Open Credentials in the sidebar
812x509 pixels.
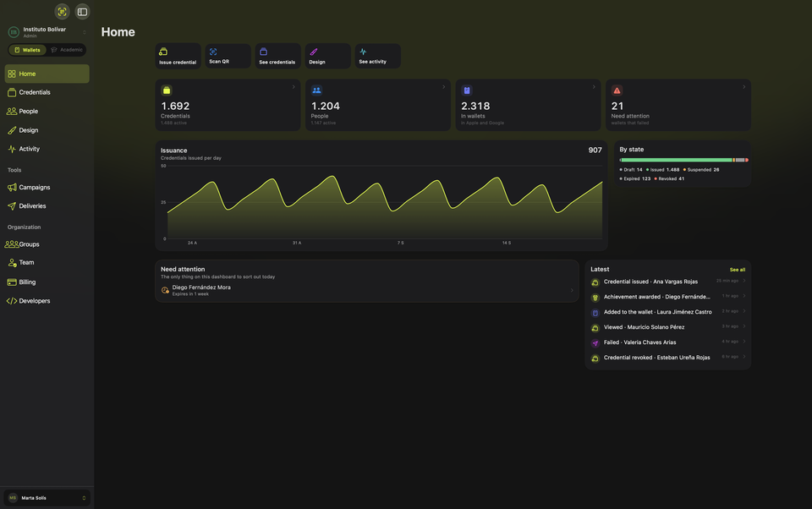pyautogui.click(x=47, y=92)
